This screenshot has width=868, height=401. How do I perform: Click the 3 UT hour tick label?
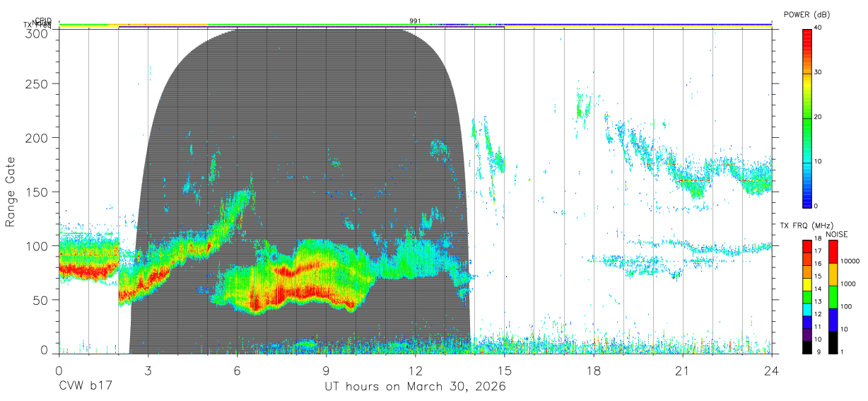148,371
